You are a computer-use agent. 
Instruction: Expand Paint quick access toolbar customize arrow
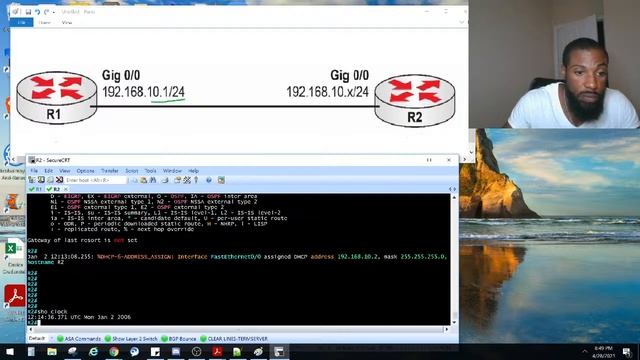tap(53, 12)
